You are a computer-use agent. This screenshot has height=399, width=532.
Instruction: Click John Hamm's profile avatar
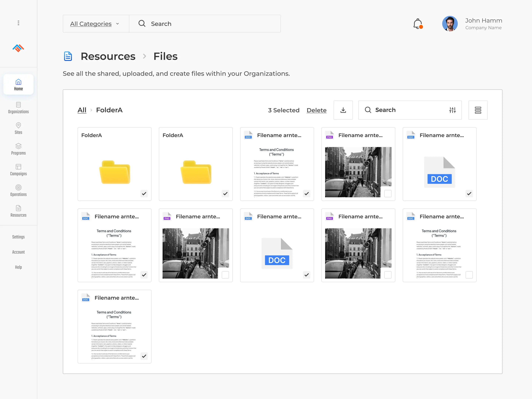(450, 24)
